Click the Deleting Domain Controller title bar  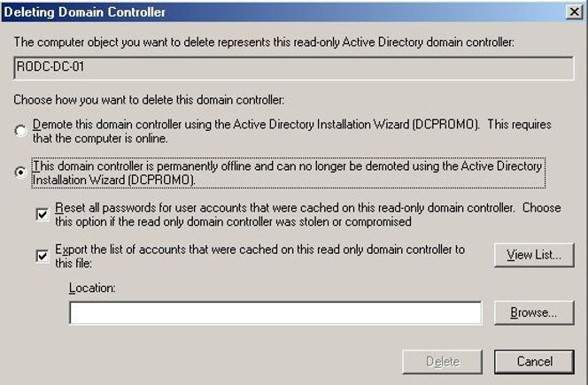point(283,12)
